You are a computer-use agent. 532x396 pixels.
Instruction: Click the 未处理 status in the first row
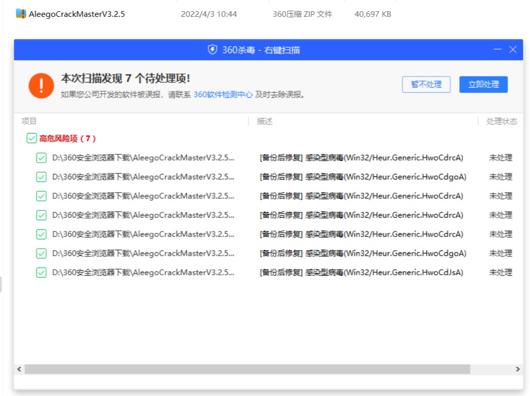coord(500,157)
